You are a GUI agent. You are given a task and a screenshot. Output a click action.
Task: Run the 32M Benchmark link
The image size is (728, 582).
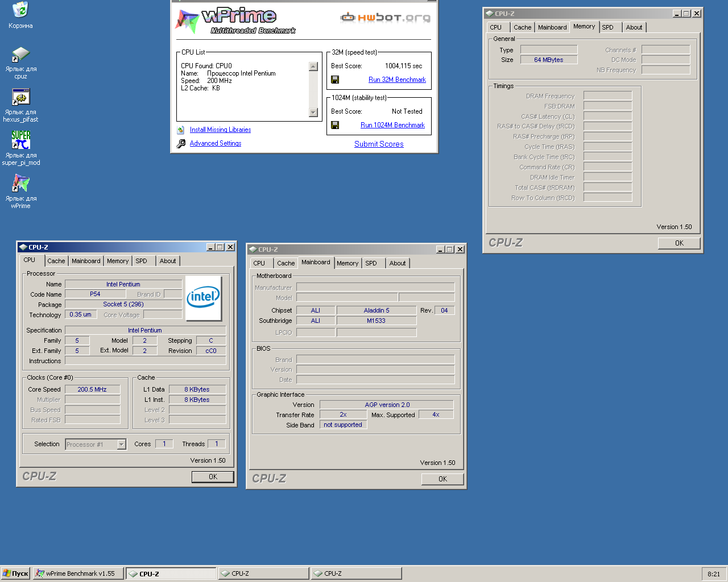397,80
